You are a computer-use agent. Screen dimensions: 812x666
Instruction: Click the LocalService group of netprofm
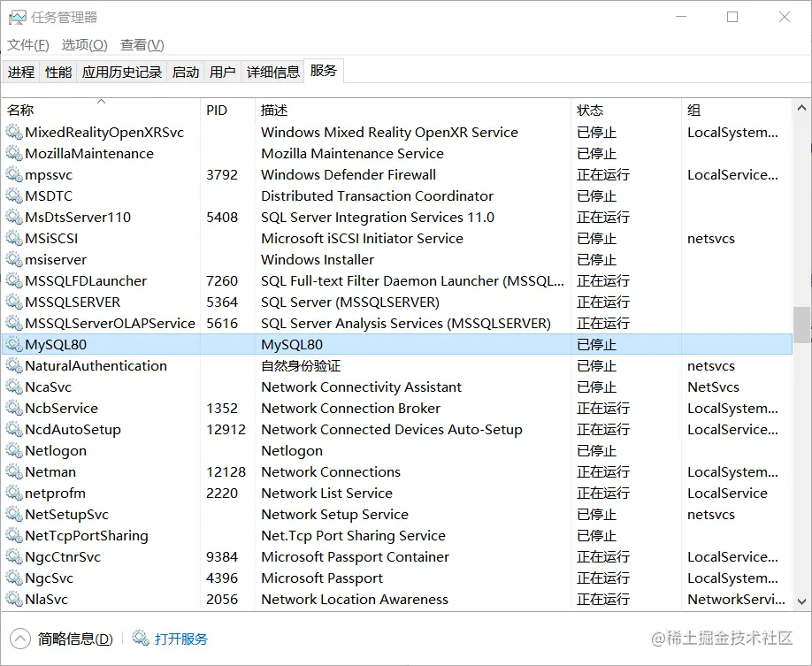pos(727,493)
